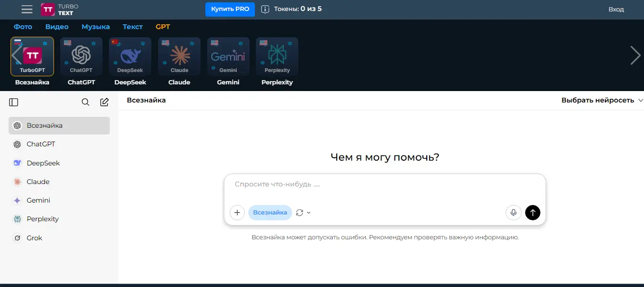This screenshot has width=644, height=287.
Task: Click the Купить PRO button
Action: click(x=230, y=9)
